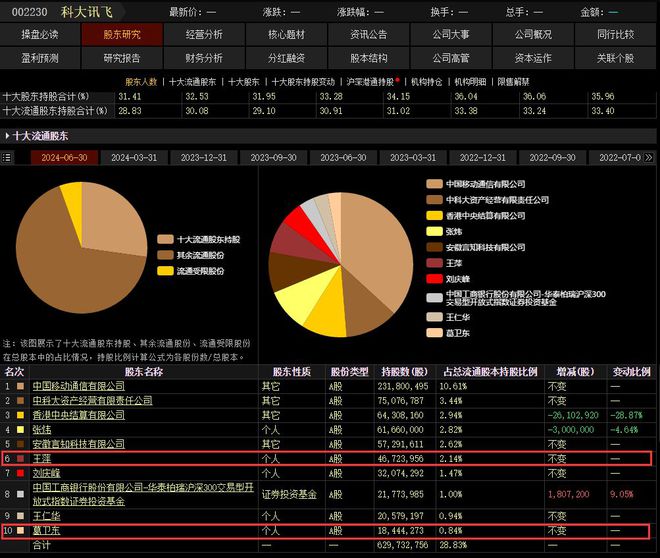This screenshot has width=660, height=558.
Task: Click the 变动比例 column header
Action: click(x=632, y=372)
